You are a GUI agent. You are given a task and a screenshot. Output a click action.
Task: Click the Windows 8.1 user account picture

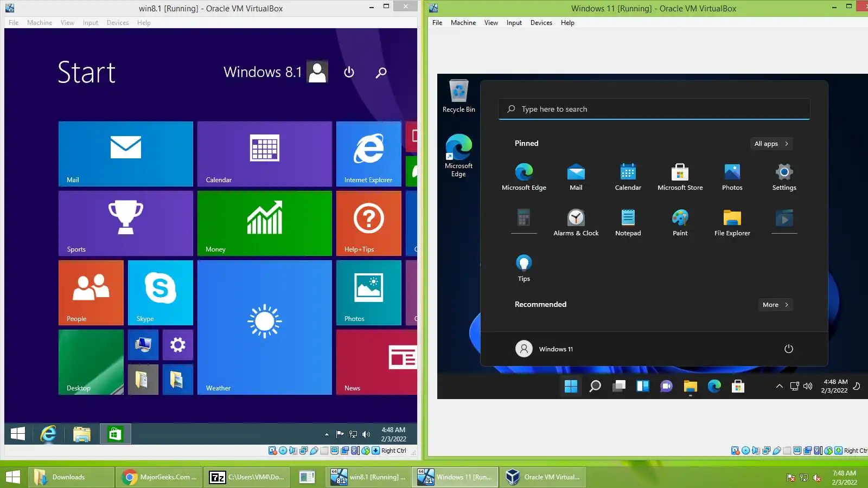click(317, 72)
